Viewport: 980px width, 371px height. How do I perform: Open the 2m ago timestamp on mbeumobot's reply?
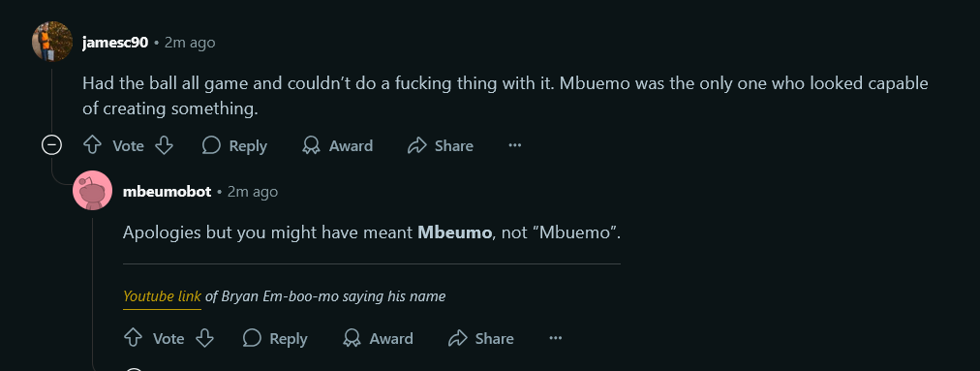(253, 192)
